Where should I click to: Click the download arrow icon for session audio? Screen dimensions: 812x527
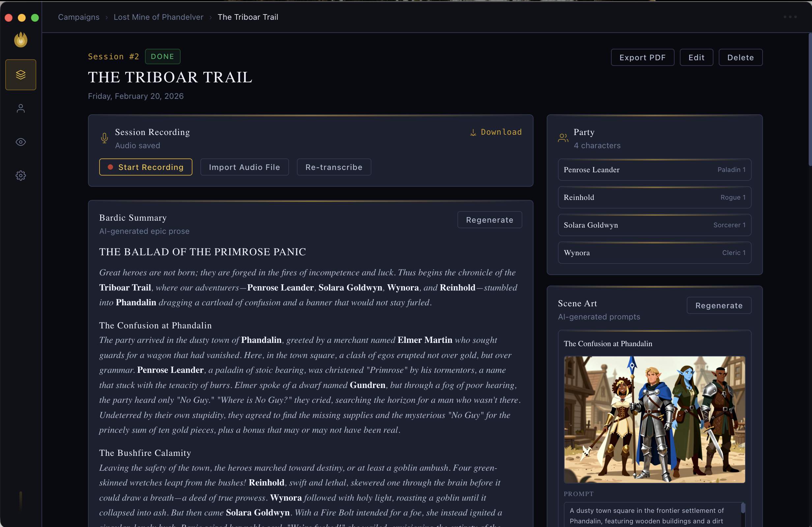coord(473,132)
